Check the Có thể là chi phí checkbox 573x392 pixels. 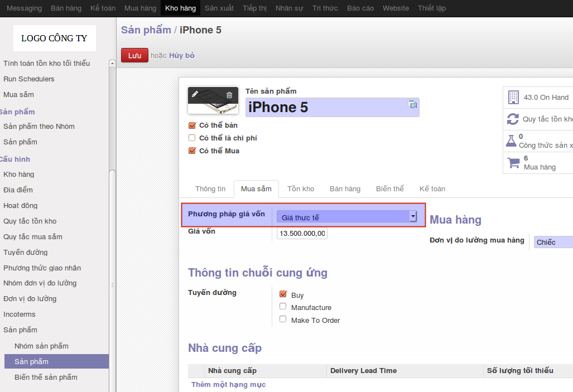click(192, 138)
